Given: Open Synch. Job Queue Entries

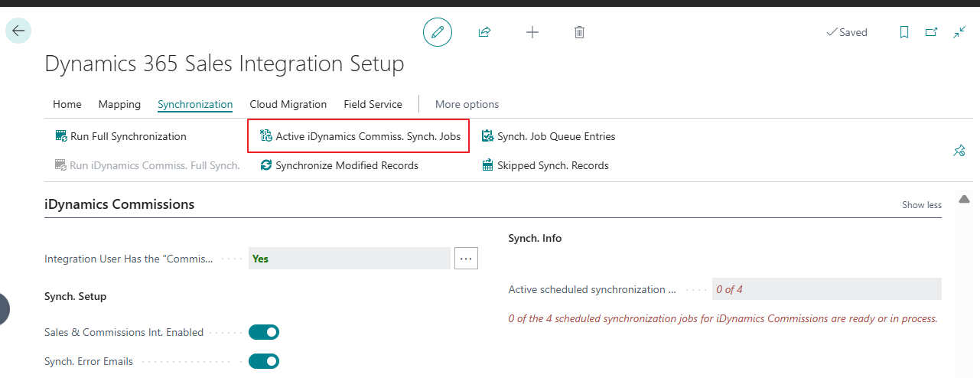Looking at the screenshot, I should pyautogui.click(x=548, y=136).
